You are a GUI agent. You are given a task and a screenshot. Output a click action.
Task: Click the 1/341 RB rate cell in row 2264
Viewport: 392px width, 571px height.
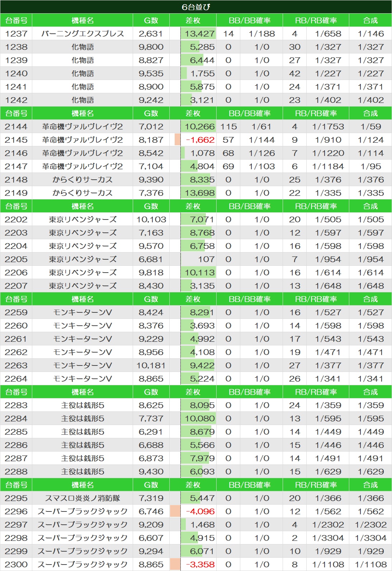pos(328,379)
